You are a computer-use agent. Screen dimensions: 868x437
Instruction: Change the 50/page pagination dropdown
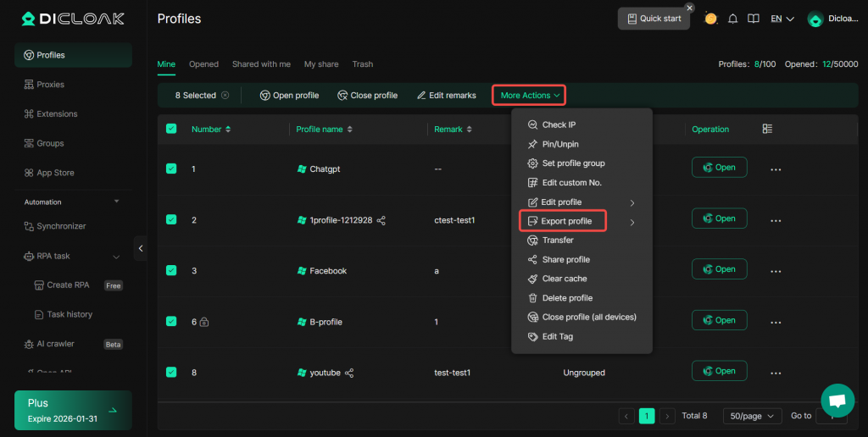(752, 416)
